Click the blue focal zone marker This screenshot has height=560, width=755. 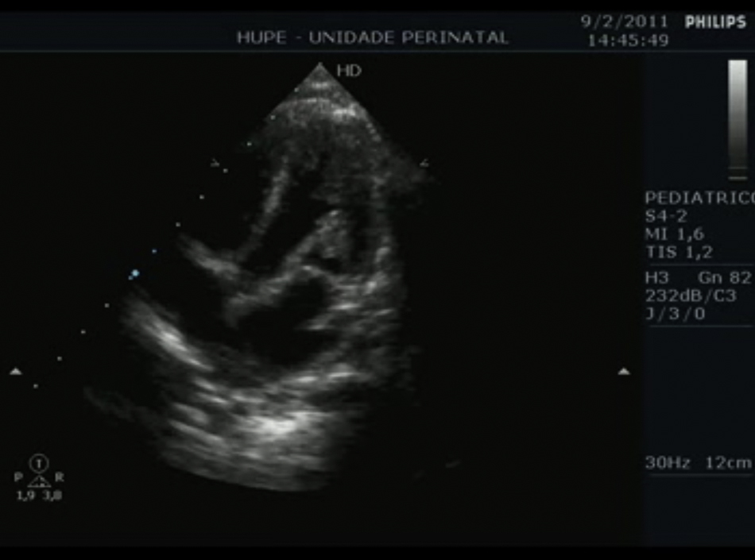tap(134, 273)
